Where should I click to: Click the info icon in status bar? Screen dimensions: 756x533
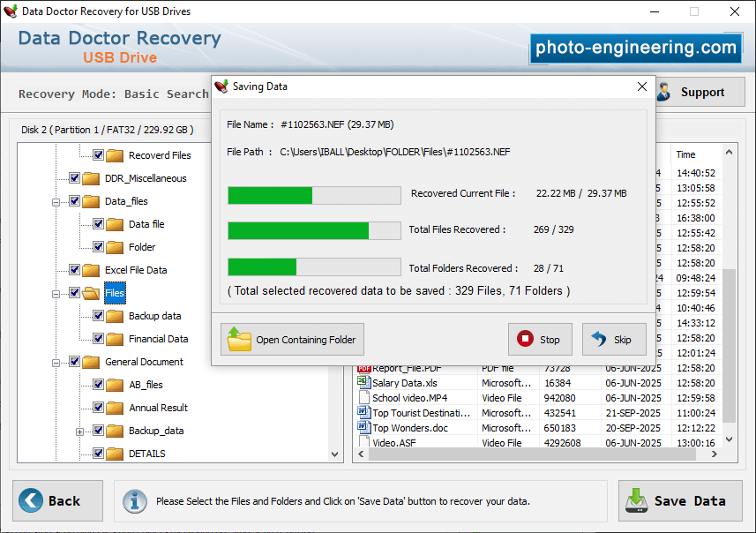pyautogui.click(x=134, y=501)
